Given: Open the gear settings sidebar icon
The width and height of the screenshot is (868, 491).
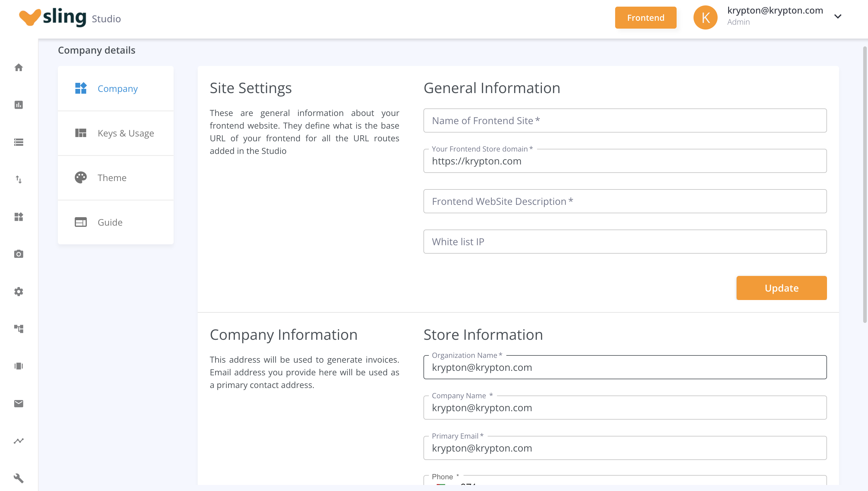Looking at the screenshot, I should pos(19,291).
